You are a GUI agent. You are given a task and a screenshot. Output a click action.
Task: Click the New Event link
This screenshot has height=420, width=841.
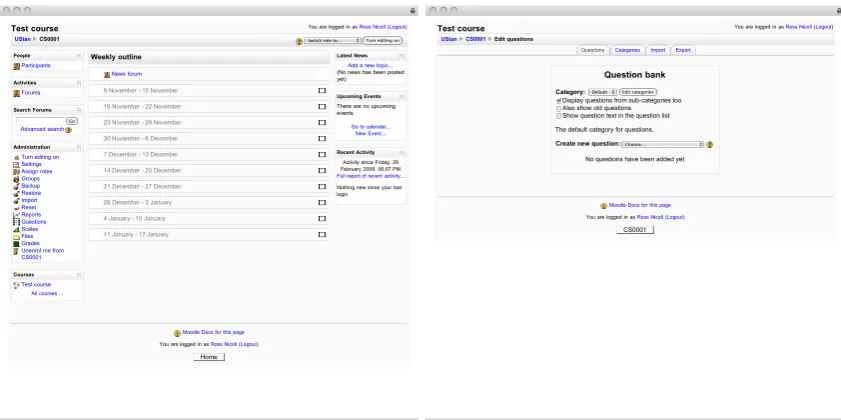[370, 134]
